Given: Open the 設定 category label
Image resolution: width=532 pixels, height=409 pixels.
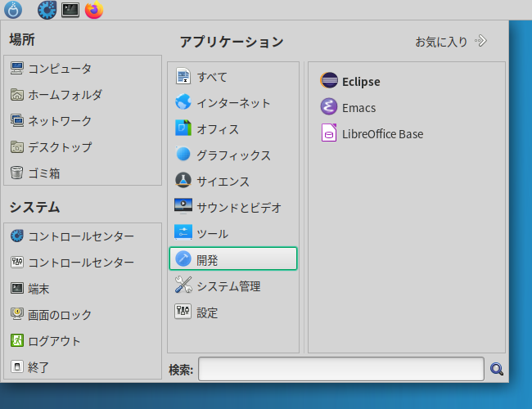Looking at the screenshot, I should click(x=207, y=312).
